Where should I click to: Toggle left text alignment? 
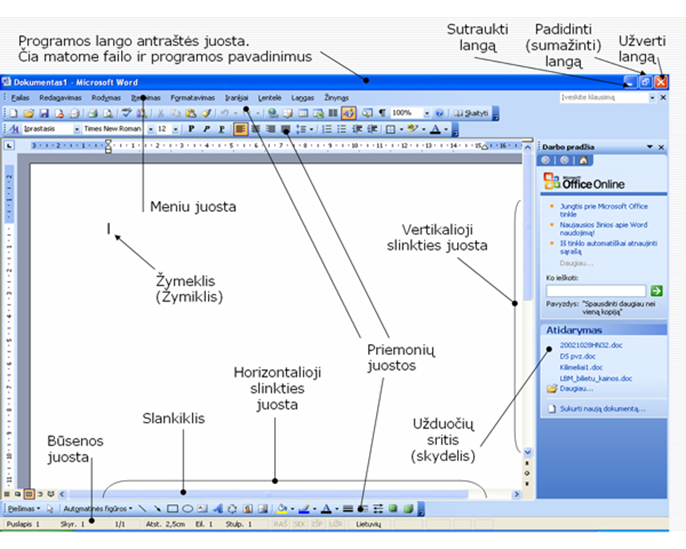click(x=240, y=129)
